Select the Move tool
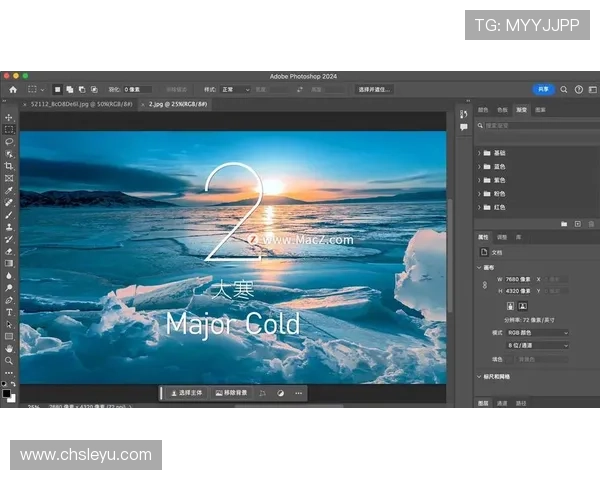Screen dimensions: 600x480 tap(9, 118)
